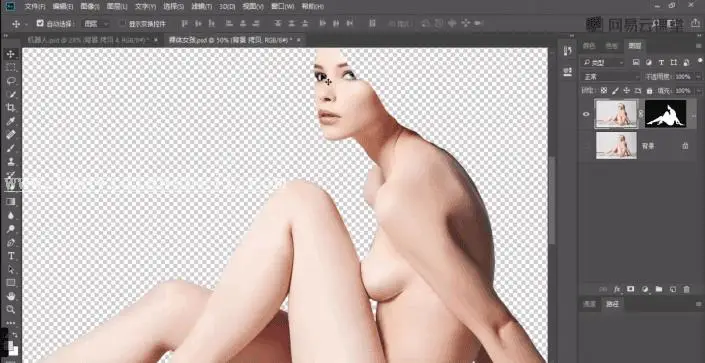The image size is (705, 363).
Task: Select the Blur drop tool
Action: pyautogui.click(x=11, y=215)
